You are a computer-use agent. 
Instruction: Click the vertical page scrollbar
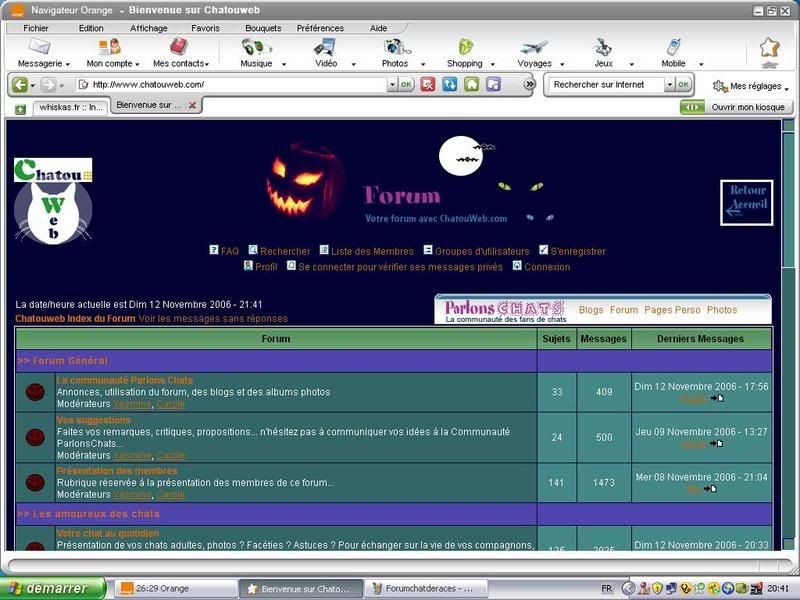point(789,334)
